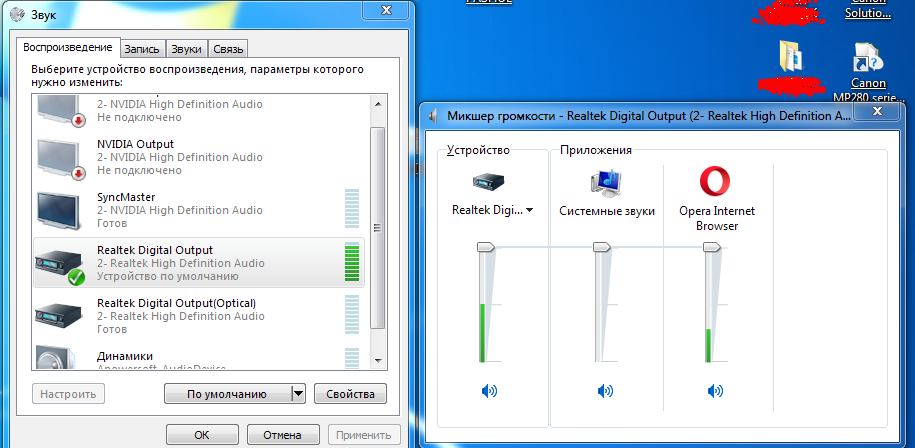Screen dimensions: 915x448
Task: Close the Звук dialog window
Action: [x=385, y=10]
